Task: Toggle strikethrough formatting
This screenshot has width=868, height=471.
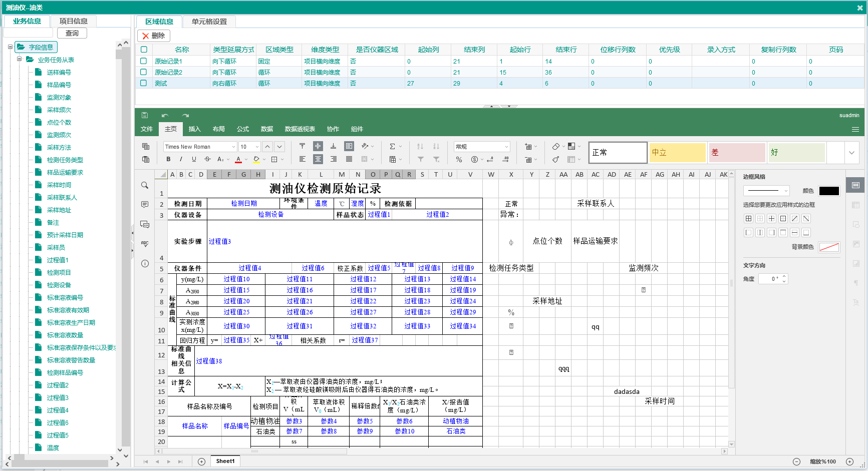Action: point(207,159)
